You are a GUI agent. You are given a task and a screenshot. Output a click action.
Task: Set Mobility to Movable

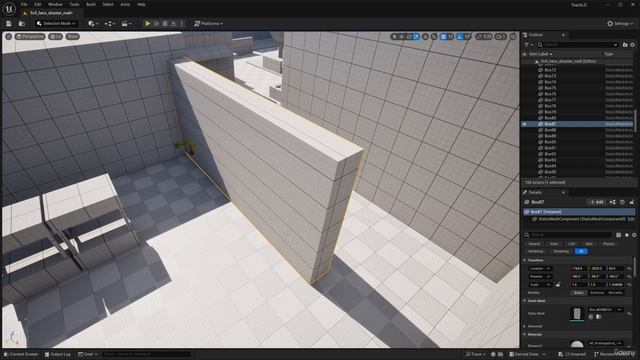[x=615, y=293]
